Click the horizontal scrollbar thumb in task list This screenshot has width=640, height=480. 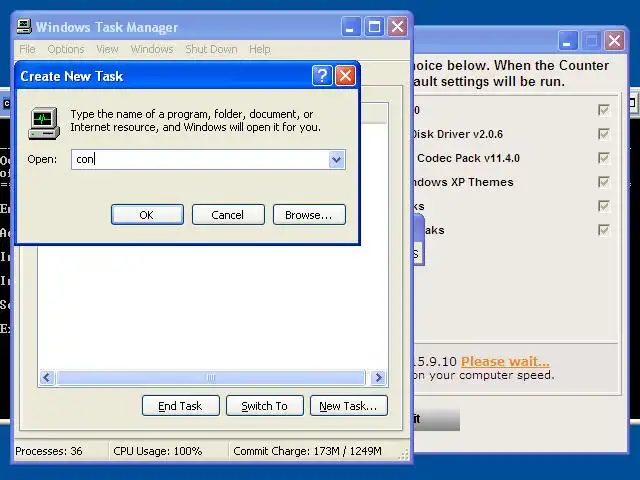[x=211, y=378]
